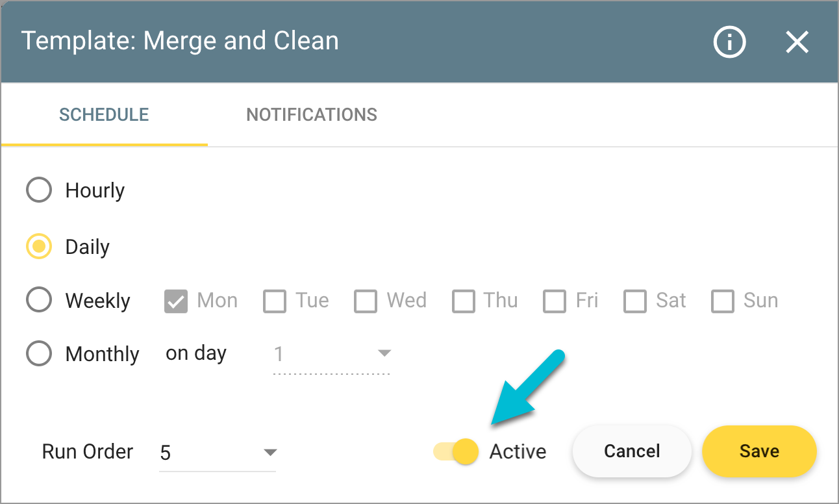Click the Cancel button
Viewport: 839px width, 504px height.
pyautogui.click(x=631, y=451)
